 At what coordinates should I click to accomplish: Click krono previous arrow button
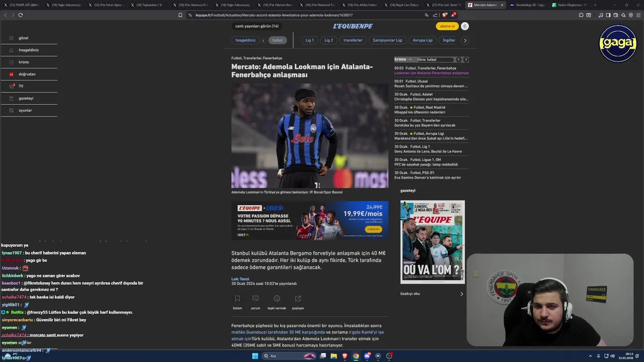[x=459, y=59]
